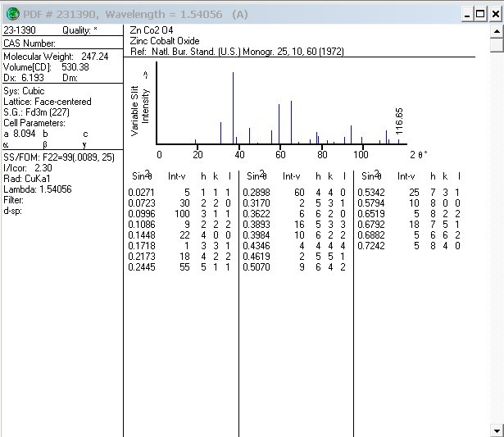Click the tallest peak in diffraction chart

pyautogui.click(x=233, y=107)
